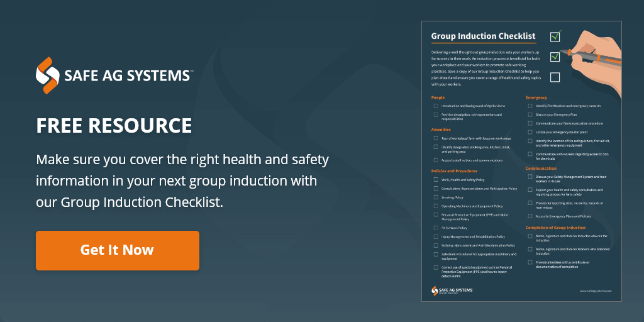Click the orange Safe Ag Systems logo icon
644x322 pixels.
[x=48, y=75]
